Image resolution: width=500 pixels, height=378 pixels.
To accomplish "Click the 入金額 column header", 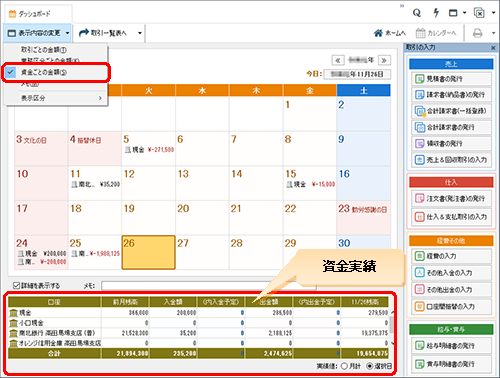I will point(173,302).
